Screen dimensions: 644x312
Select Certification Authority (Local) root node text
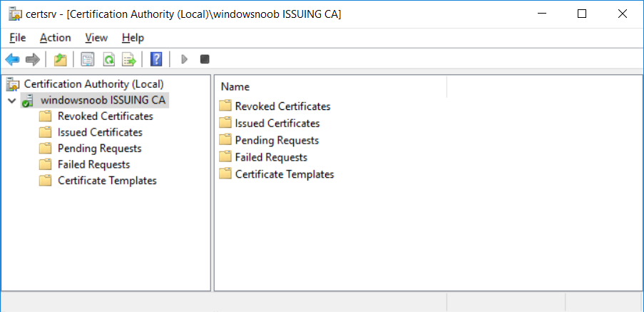tap(93, 84)
